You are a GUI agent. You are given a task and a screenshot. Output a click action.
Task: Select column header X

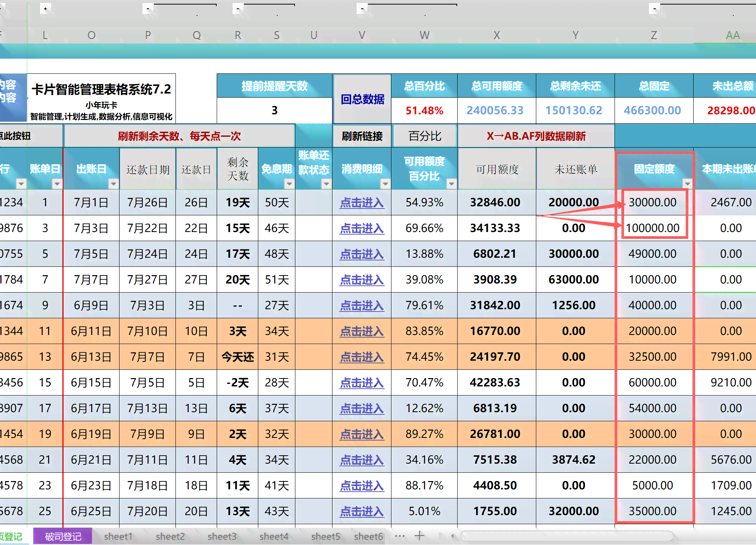coord(497,35)
